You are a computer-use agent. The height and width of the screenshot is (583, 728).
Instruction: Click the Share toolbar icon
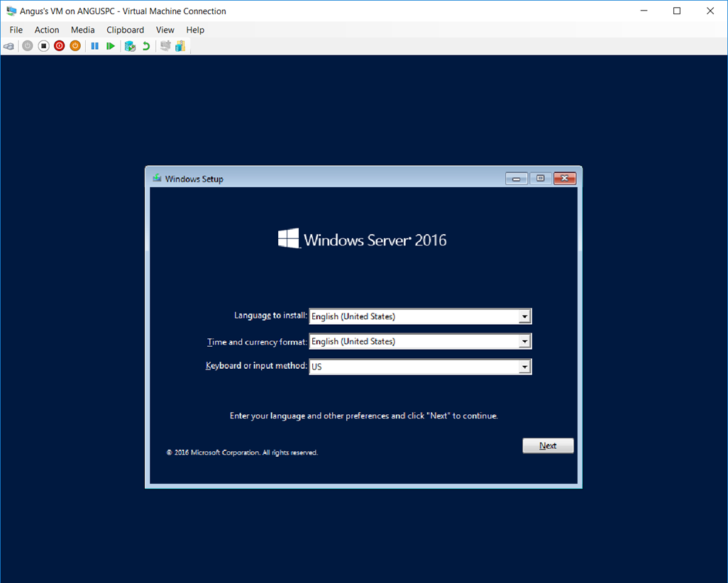pyautogui.click(x=181, y=46)
